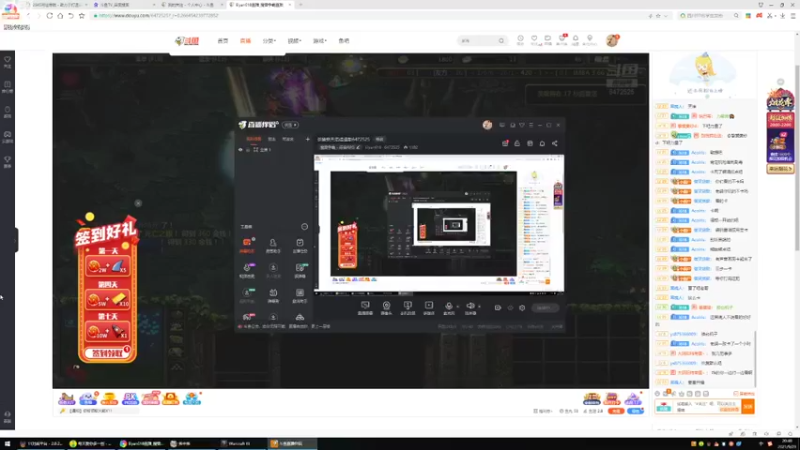Image resolution: width=800 pixels, height=450 pixels.
Task: Open the highlighted orange tool in toolbox
Action: (246, 245)
